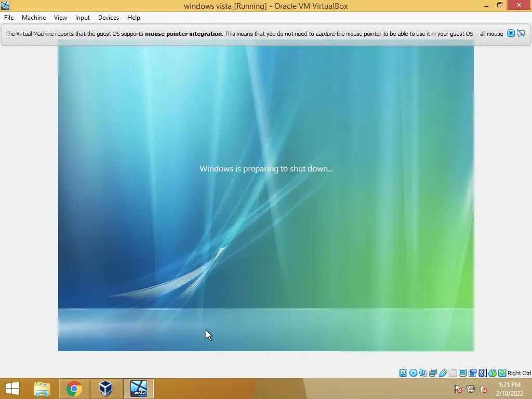
Task: Open the Machine menu
Action: [x=34, y=18]
